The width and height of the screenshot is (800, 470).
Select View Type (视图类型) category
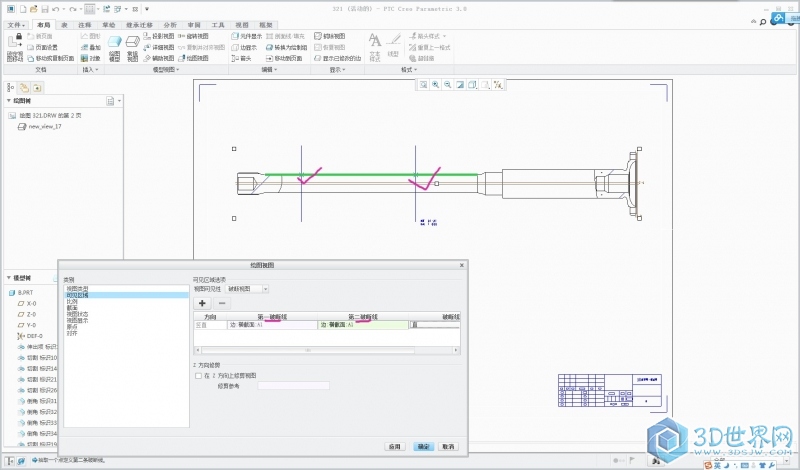(77, 289)
